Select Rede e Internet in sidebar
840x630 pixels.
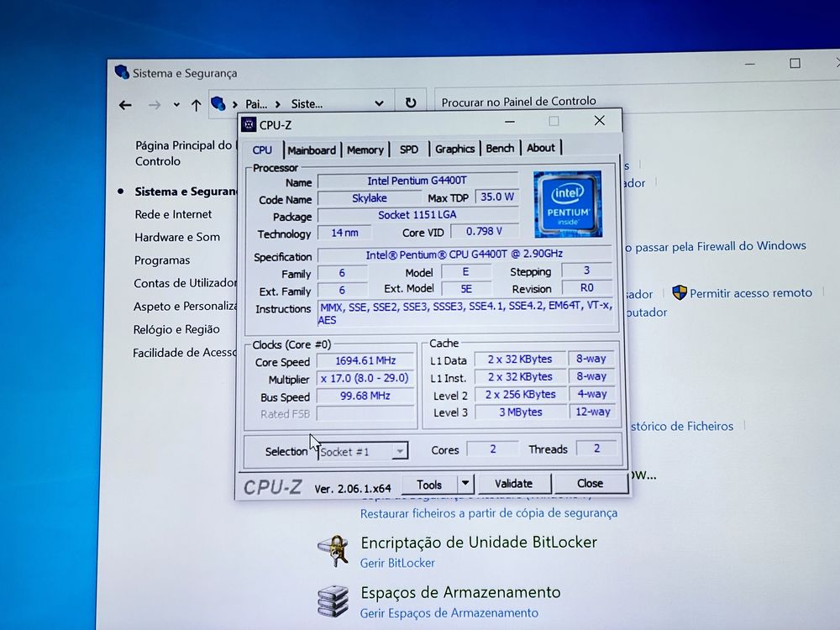173,214
